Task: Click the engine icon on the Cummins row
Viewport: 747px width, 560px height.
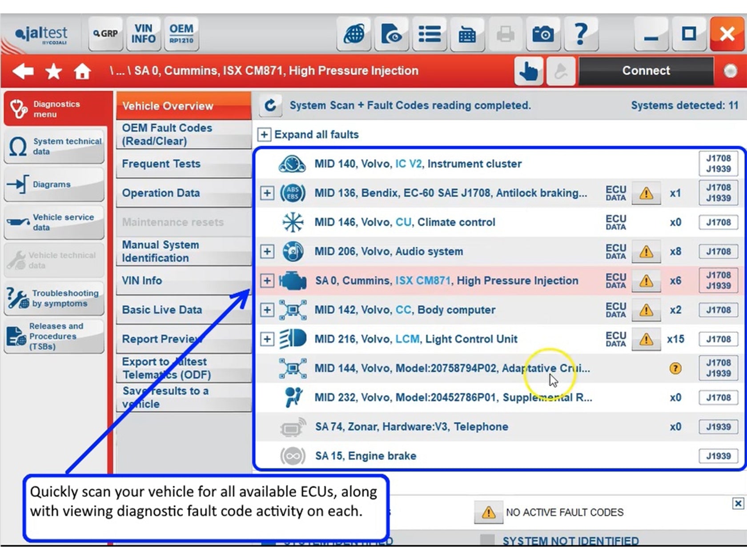Action: tap(293, 281)
